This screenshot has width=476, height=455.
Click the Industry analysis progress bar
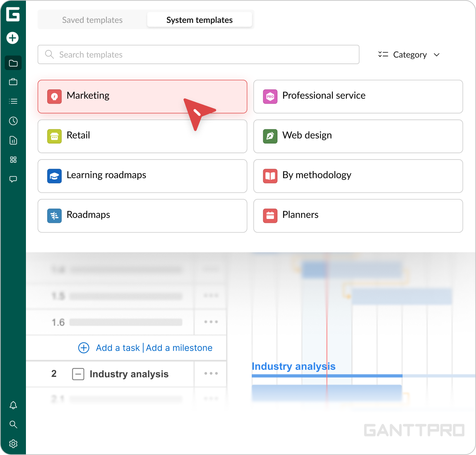click(x=327, y=376)
